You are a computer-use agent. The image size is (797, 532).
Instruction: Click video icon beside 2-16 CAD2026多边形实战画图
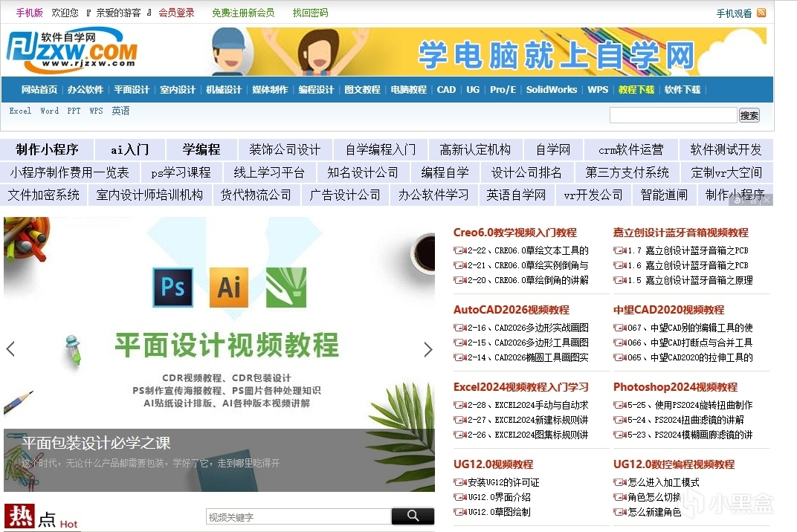(460, 328)
